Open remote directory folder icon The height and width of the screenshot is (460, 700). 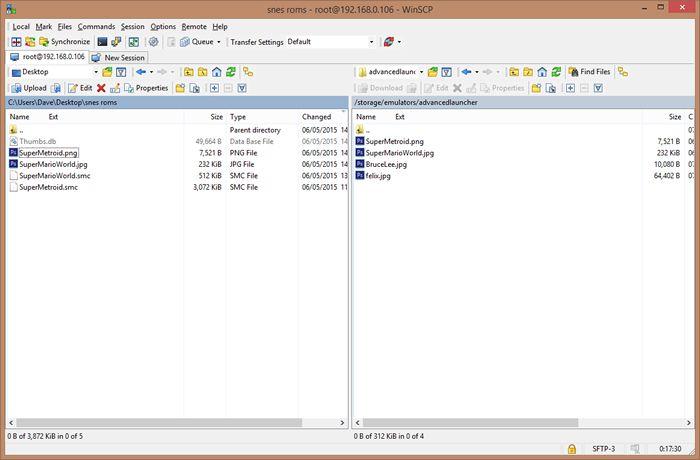point(433,72)
